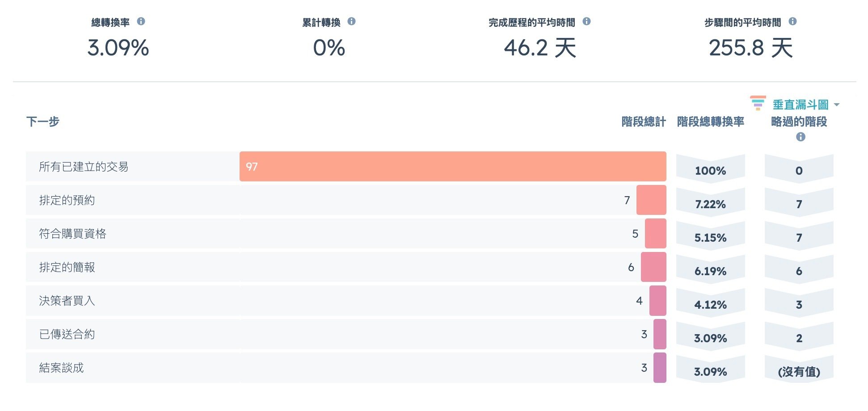Select the 符合購買資格 stage row label
The image size is (868, 411).
72,234
